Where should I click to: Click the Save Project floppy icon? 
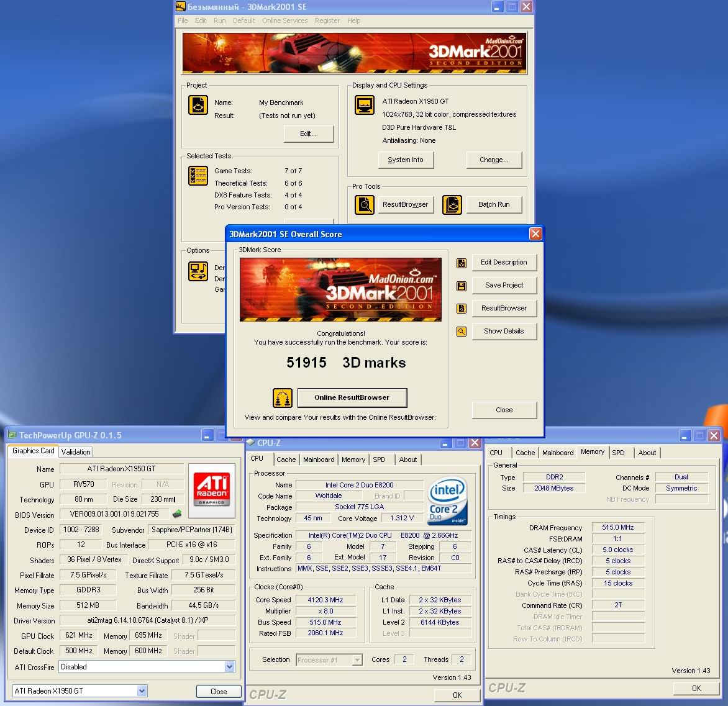coord(461,286)
